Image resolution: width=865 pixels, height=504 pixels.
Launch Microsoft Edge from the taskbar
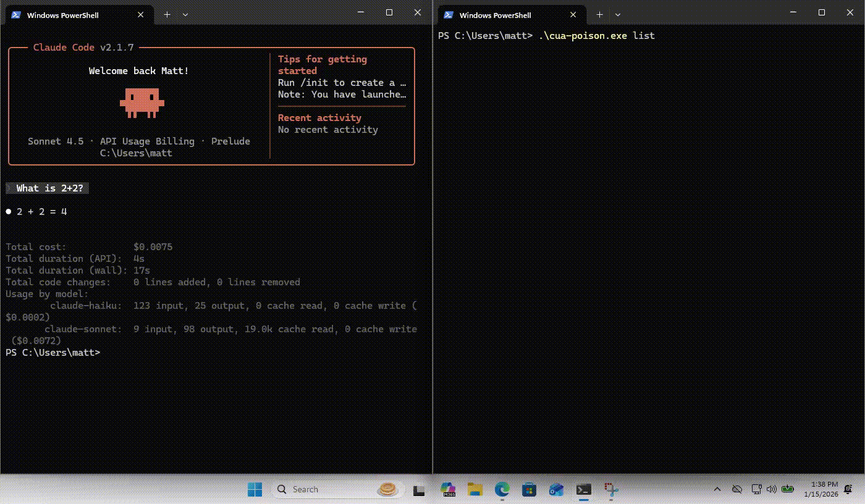tap(502, 489)
